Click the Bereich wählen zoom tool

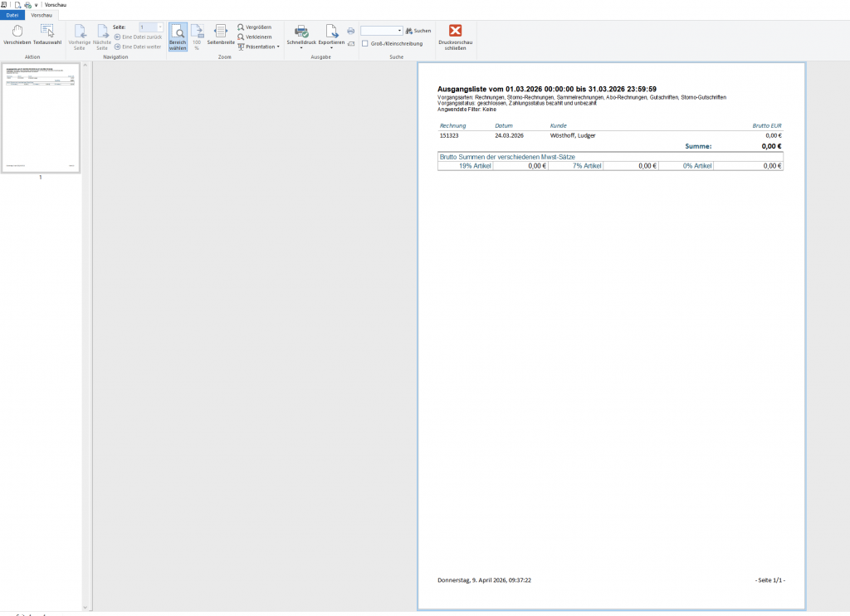coord(178,37)
